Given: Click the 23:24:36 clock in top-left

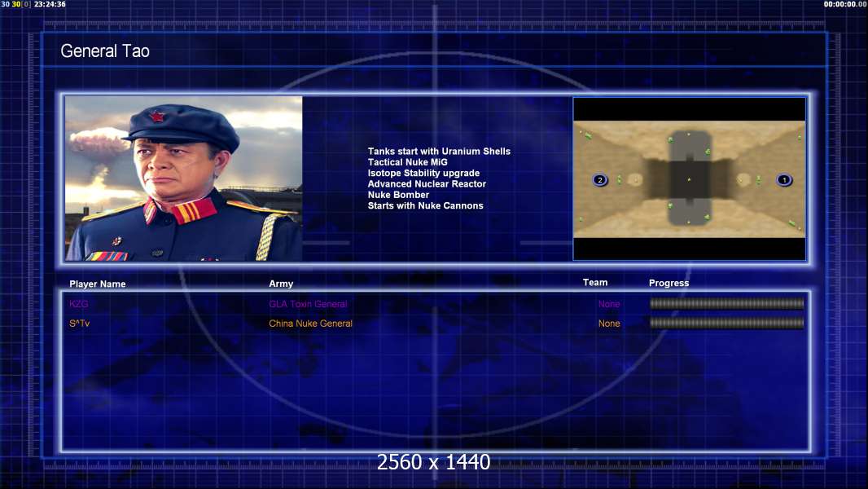Looking at the screenshot, I should (50, 4).
